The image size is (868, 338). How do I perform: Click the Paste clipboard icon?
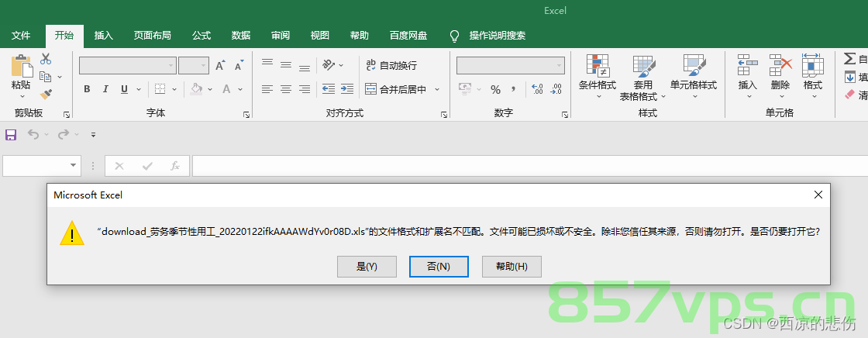pyautogui.click(x=22, y=66)
